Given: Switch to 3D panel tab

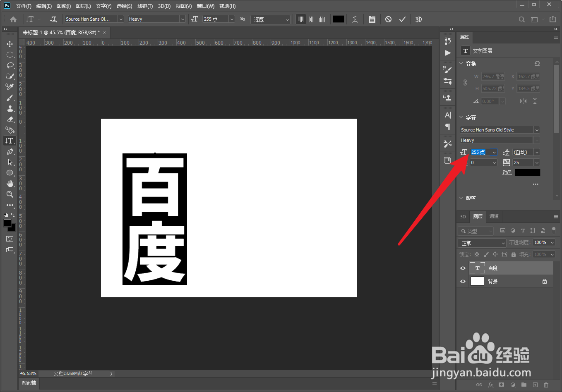Looking at the screenshot, I should point(463,217).
